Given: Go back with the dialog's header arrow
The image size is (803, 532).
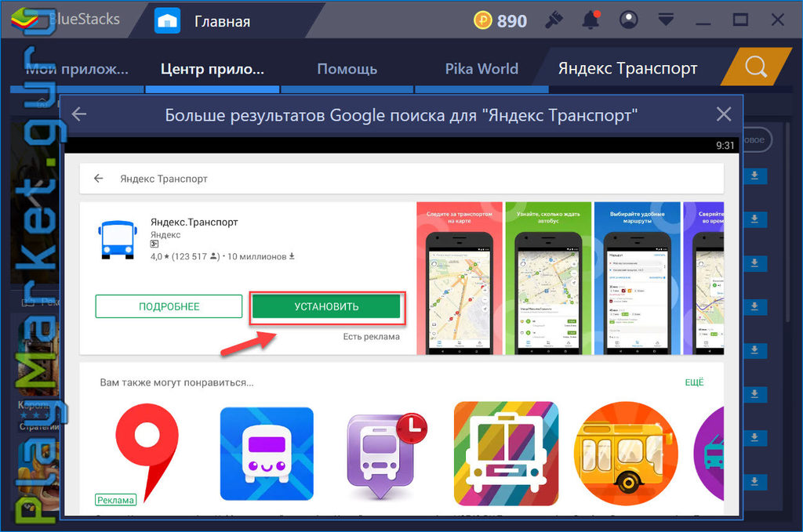Looking at the screenshot, I should [x=79, y=114].
